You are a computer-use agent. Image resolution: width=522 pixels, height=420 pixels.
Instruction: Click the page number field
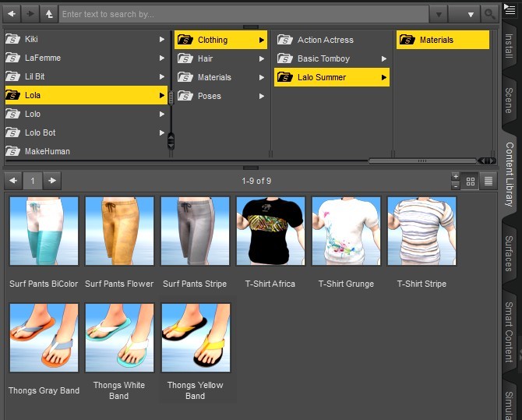point(33,181)
